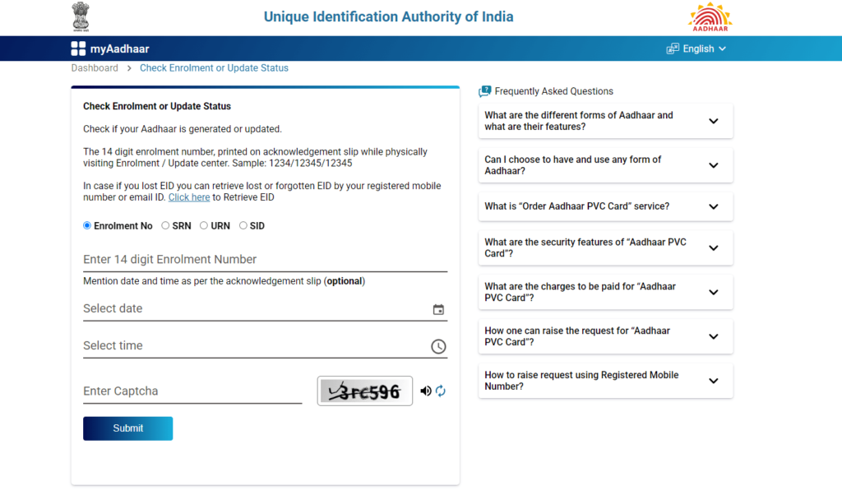Expand FAQ 'Can I choose to have and use any form'
Image resolution: width=842 pixels, height=504 pixels.
[605, 165]
